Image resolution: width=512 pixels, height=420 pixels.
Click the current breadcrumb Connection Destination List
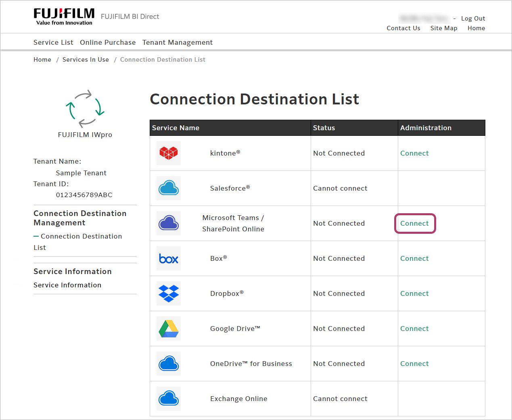[x=163, y=60]
